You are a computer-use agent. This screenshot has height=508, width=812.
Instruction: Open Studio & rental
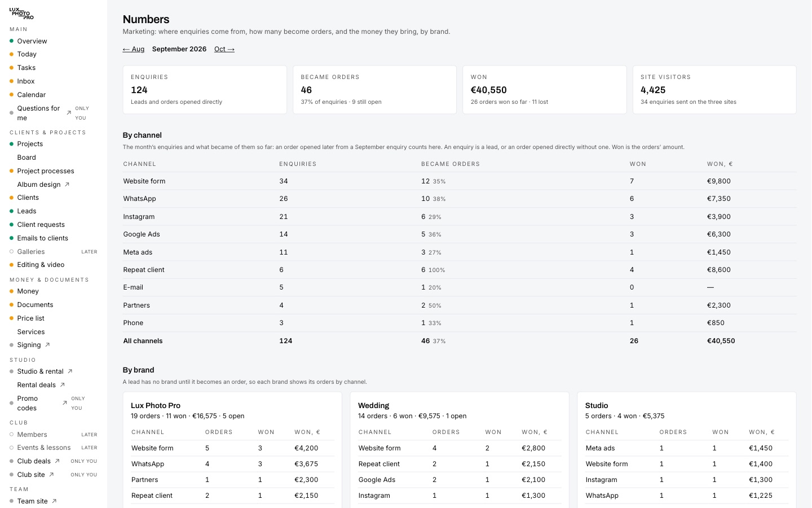point(40,371)
